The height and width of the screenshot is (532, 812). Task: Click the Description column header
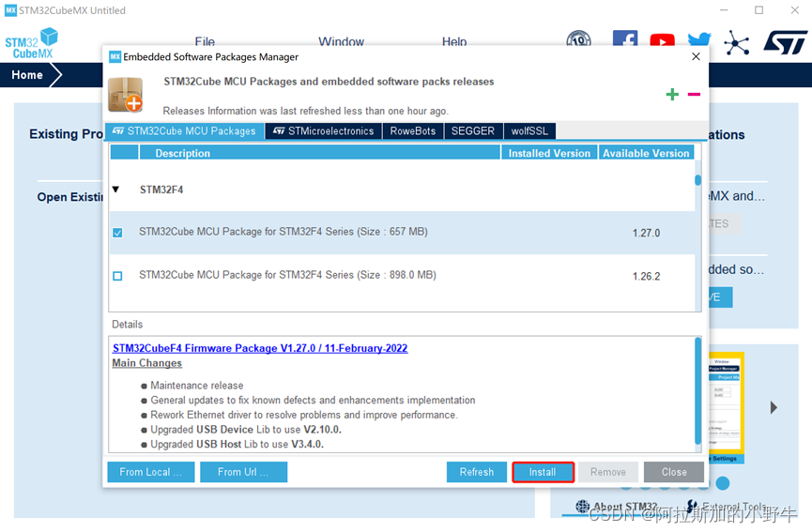coord(319,153)
